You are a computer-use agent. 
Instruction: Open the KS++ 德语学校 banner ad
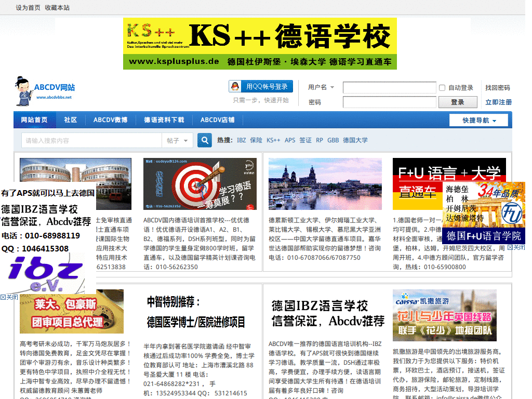tap(260, 44)
